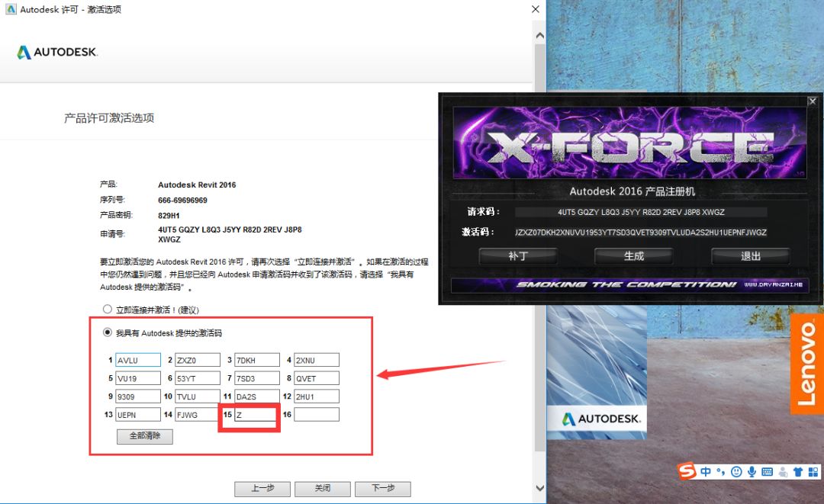The image size is (824, 504).
Task: Open the Sogou toolbox grid icon
Action: coord(813,471)
